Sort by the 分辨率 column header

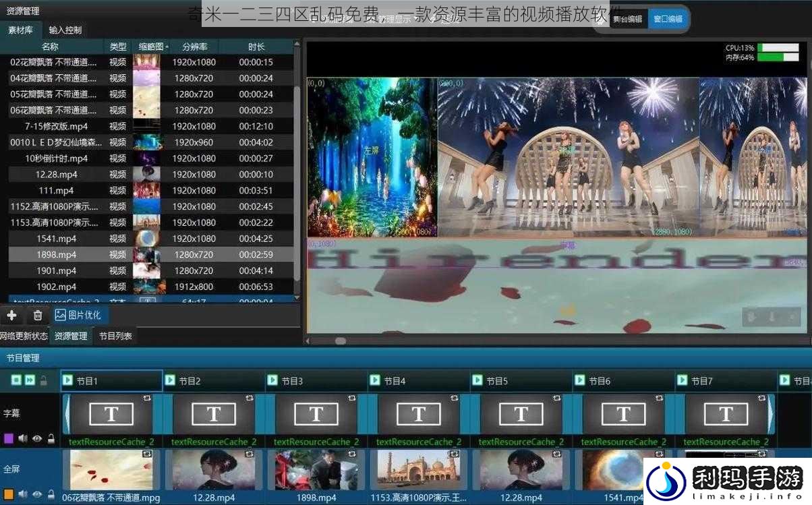tap(194, 47)
